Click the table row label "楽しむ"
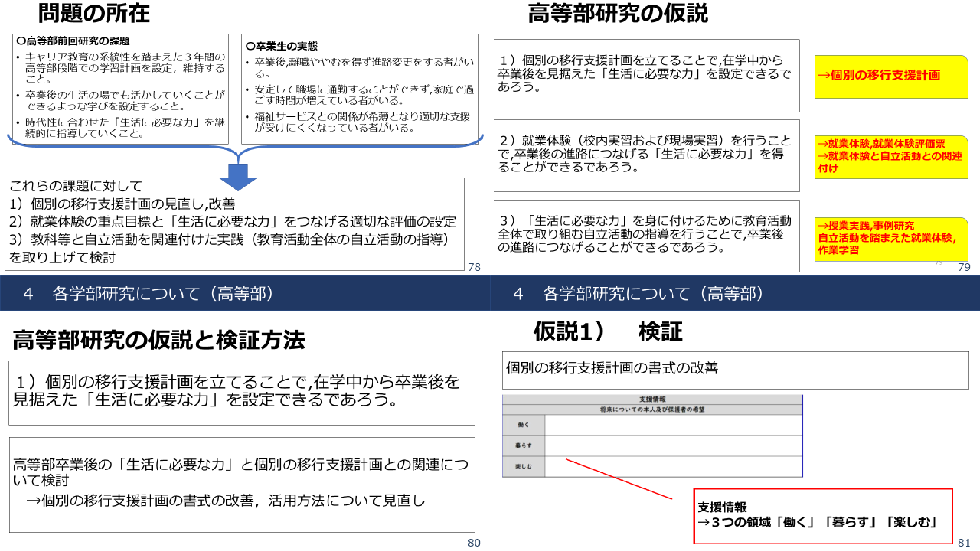Viewport: 980px width, 551px height. [524, 466]
